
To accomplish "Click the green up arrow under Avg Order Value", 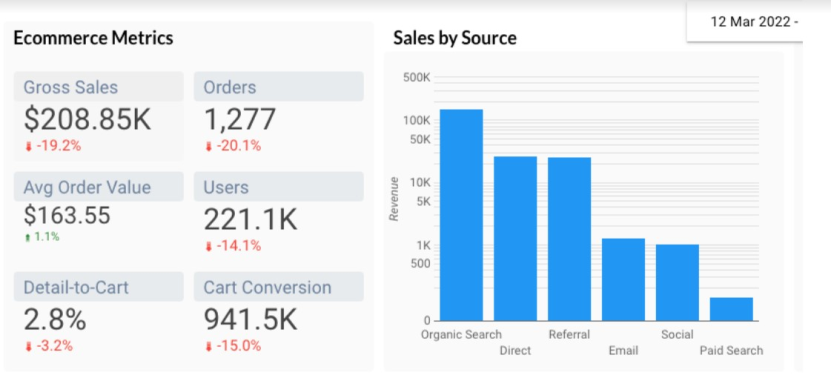I will [x=28, y=238].
